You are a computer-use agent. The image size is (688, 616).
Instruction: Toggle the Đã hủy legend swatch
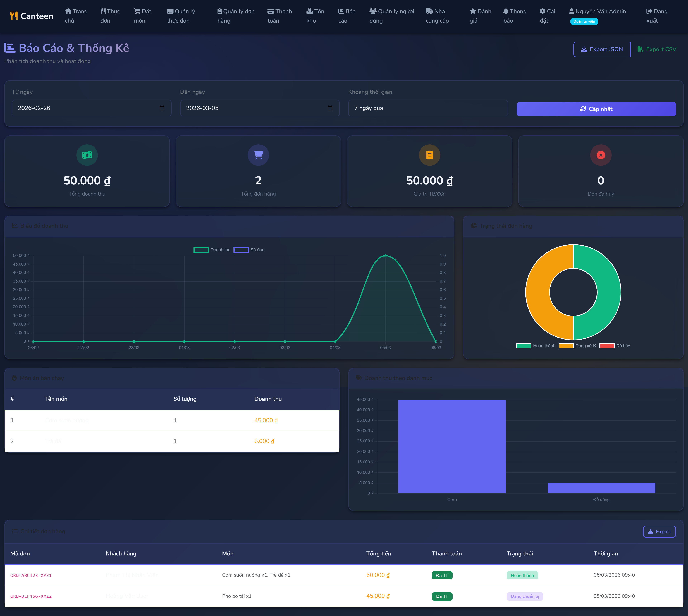(607, 346)
